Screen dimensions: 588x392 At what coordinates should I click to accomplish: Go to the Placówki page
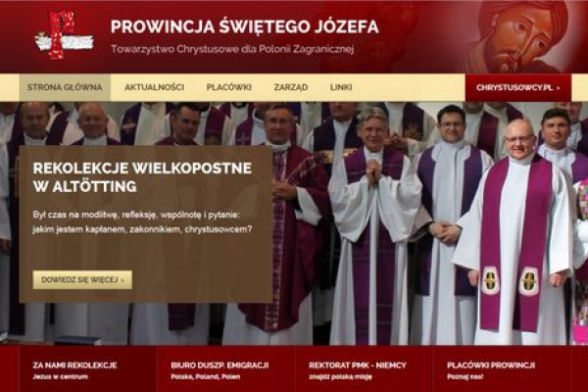[x=228, y=87]
